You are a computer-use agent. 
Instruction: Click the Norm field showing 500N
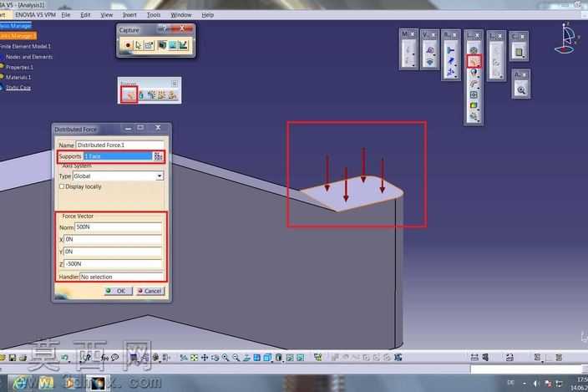click(118, 227)
